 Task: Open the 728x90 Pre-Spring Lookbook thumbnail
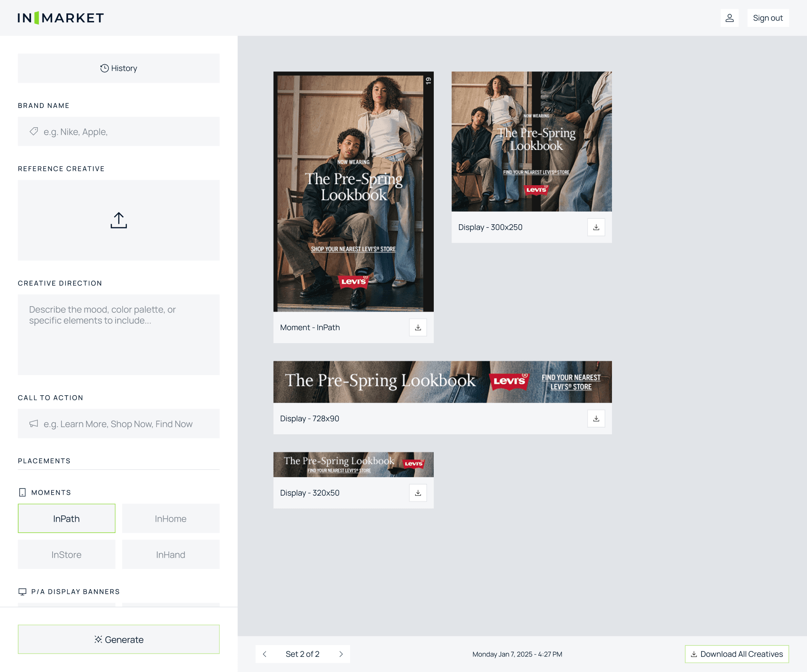(442, 382)
